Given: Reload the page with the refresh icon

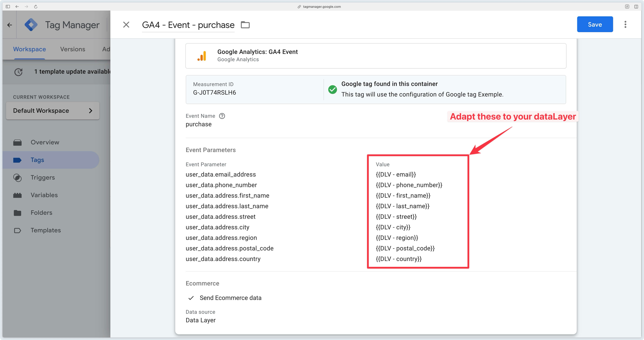Looking at the screenshot, I should [36, 7].
